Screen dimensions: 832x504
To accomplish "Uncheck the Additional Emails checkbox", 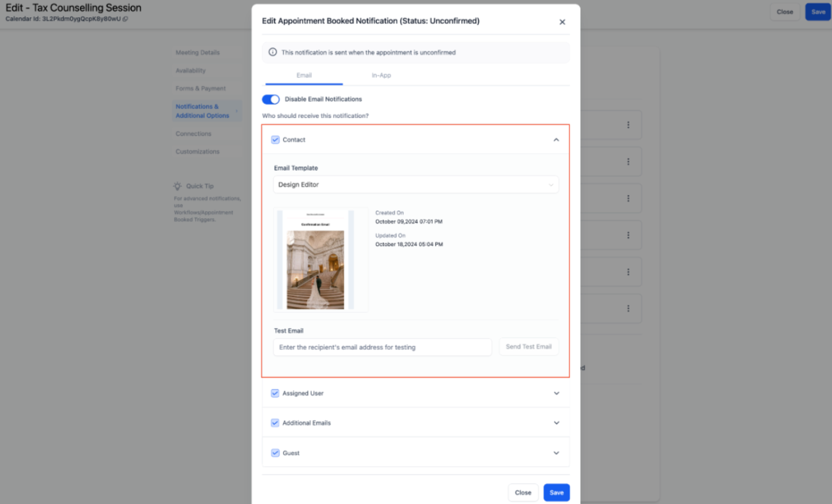I will [275, 423].
